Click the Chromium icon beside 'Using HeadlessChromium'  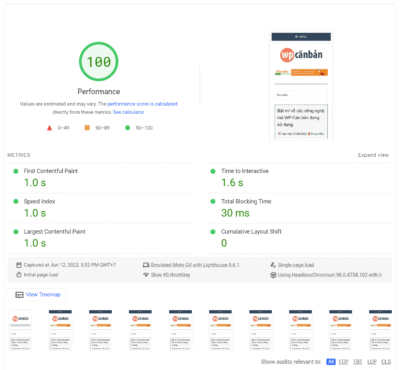[273, 275]
